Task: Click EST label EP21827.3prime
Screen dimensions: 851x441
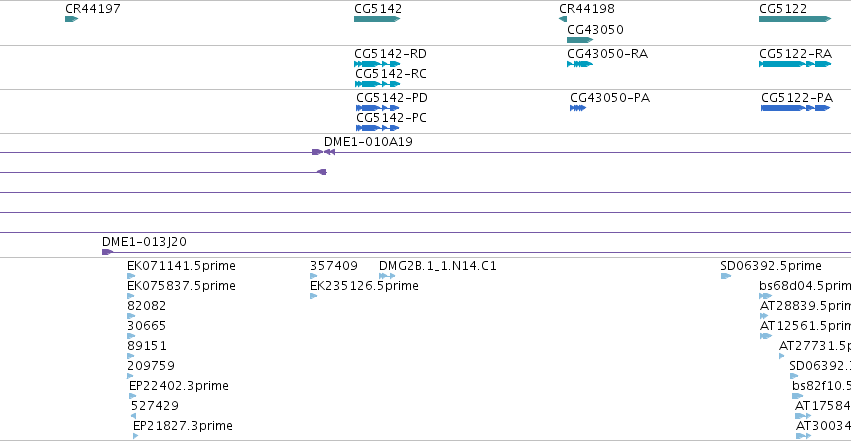Action: point(183,426)
